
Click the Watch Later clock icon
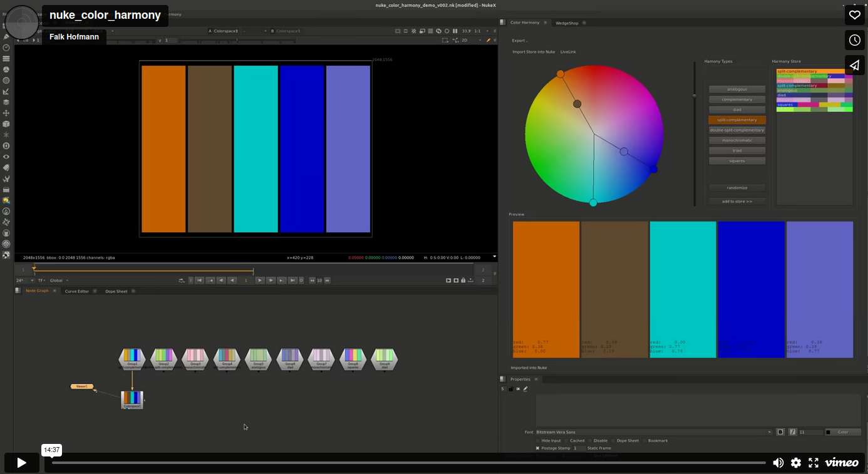(x=854, y=40)
